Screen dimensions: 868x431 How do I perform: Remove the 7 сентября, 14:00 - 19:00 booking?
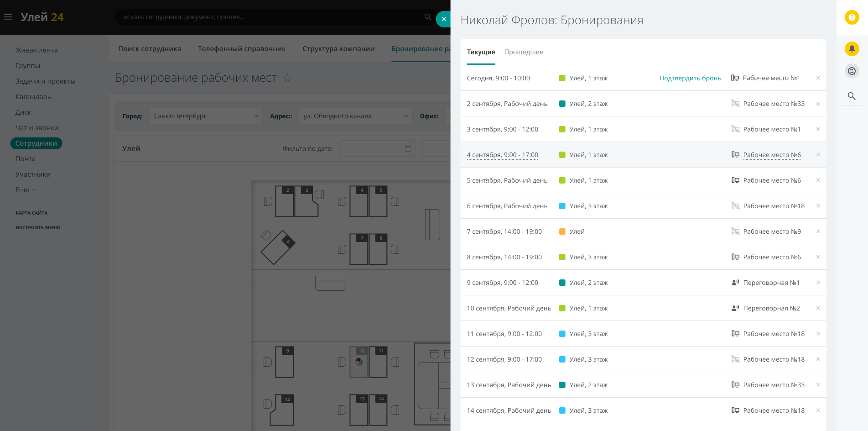pos(818,231)
